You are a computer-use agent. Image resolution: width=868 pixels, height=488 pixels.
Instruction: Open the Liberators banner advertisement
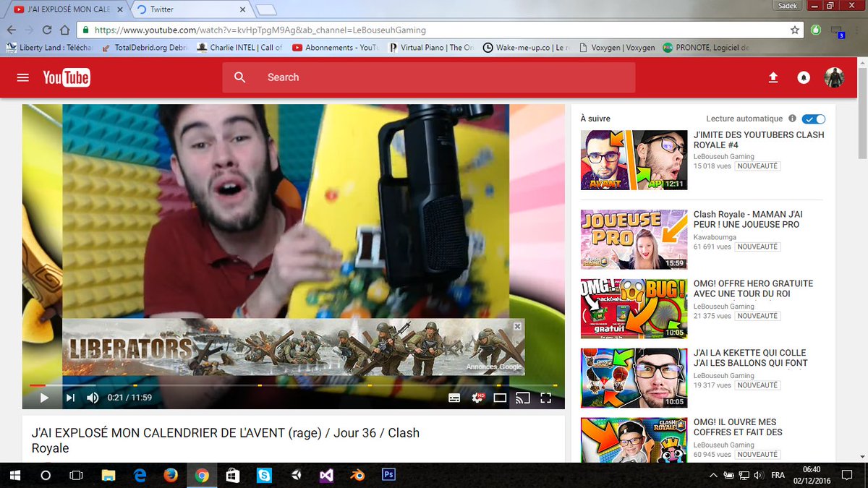pos(293,347)
